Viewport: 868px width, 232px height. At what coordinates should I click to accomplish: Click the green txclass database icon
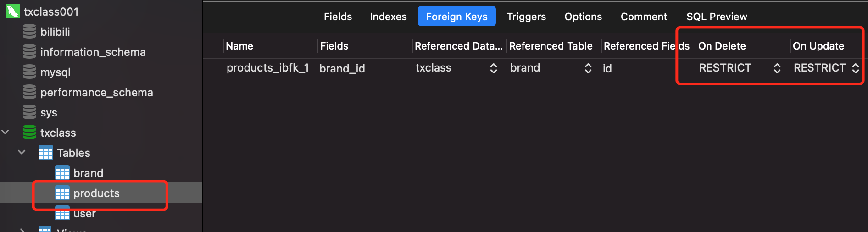[29, 133]
